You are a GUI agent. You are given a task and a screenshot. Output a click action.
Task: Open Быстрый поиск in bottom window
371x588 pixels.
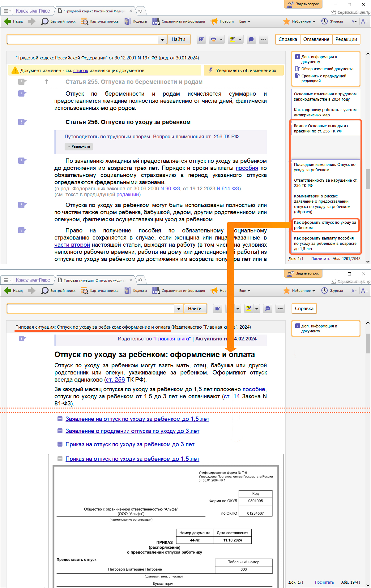pyautogui.click(x=58, y=291)
